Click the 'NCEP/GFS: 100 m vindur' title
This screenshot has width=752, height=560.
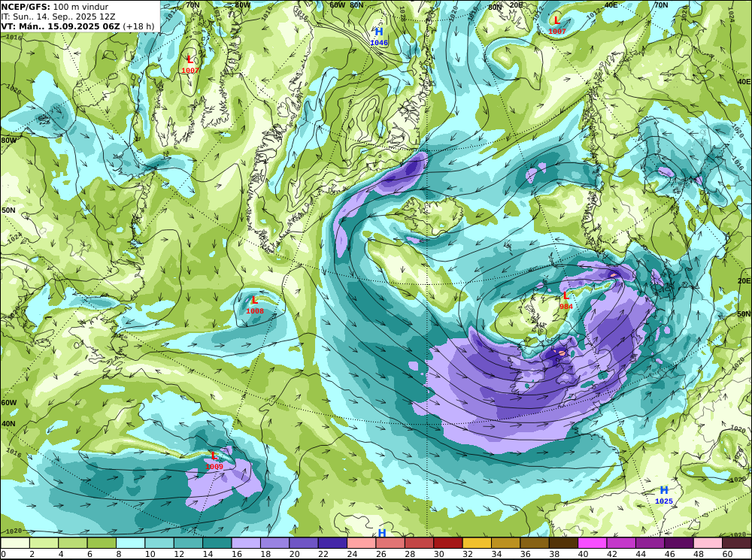click(55, 7)
